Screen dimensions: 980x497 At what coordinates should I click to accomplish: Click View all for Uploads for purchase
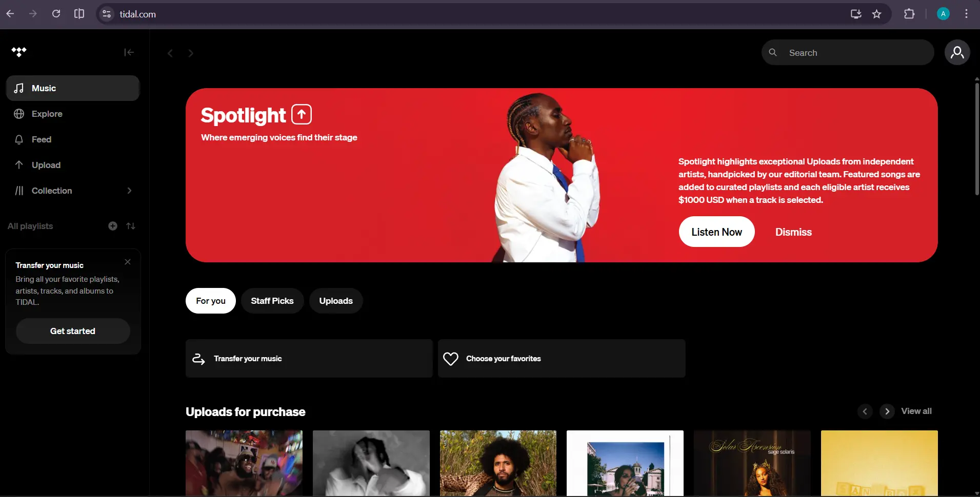[916, 411]
